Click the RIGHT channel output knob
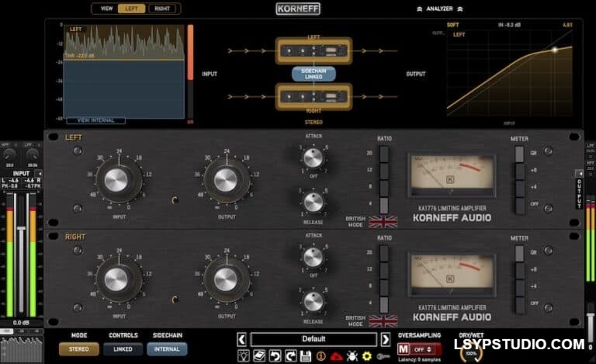596x364 pixels. click(x=226, y=279)
